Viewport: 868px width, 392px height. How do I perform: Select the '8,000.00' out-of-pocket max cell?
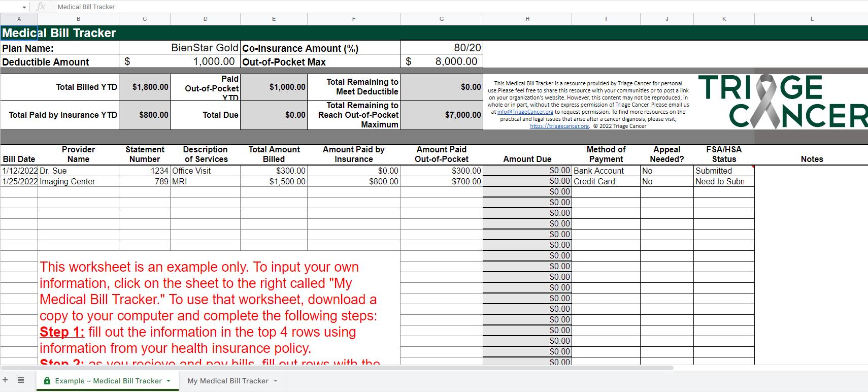(442, 61)
